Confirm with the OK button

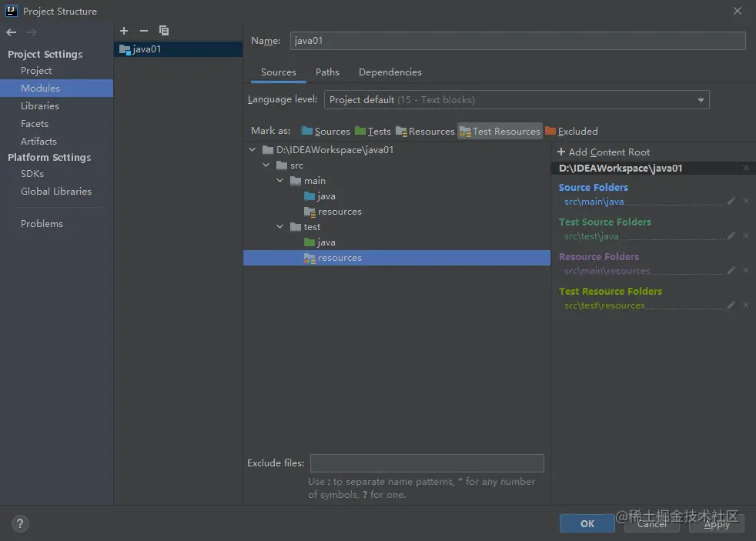(x=587, y=523)
